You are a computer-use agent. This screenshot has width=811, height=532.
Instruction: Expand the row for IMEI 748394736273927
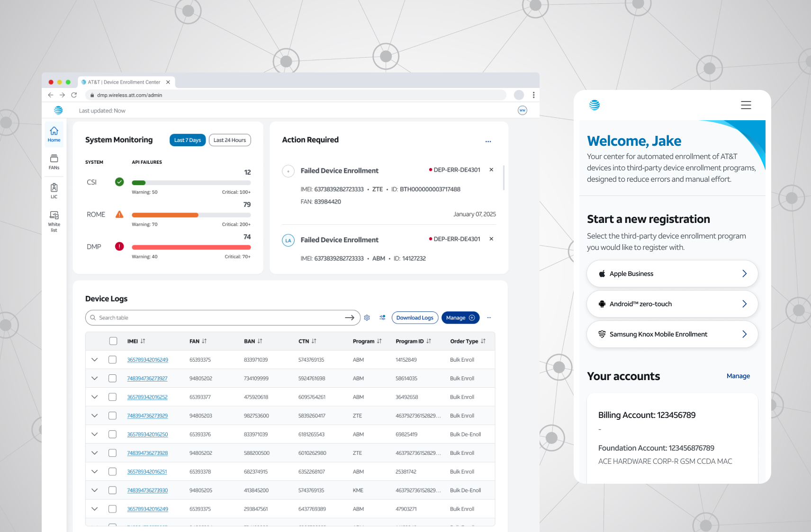tap(95, 378)
